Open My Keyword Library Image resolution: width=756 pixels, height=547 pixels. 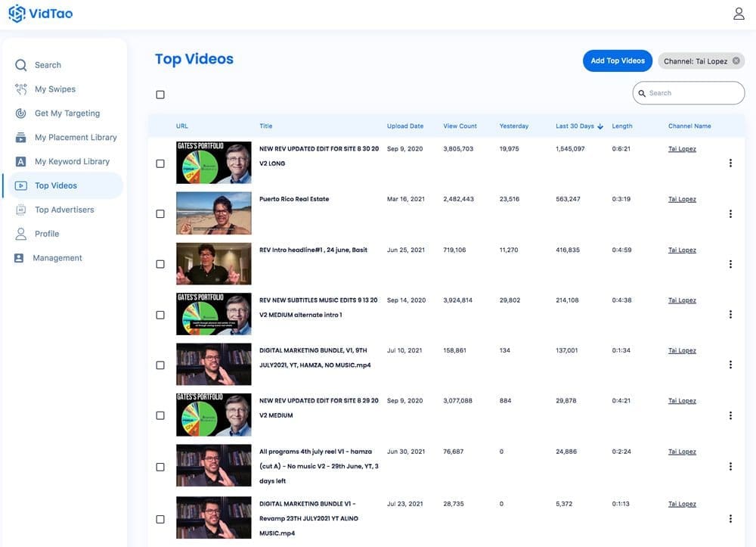pos(72,162)
